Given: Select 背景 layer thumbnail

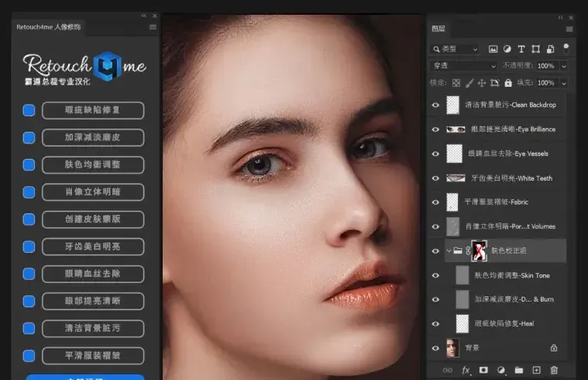Looking at the screenshot, I should (x=452, y=348).
